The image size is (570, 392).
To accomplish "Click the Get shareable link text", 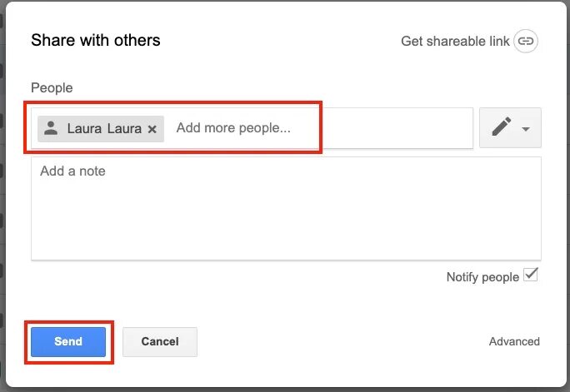I will [x=455, y=41].
